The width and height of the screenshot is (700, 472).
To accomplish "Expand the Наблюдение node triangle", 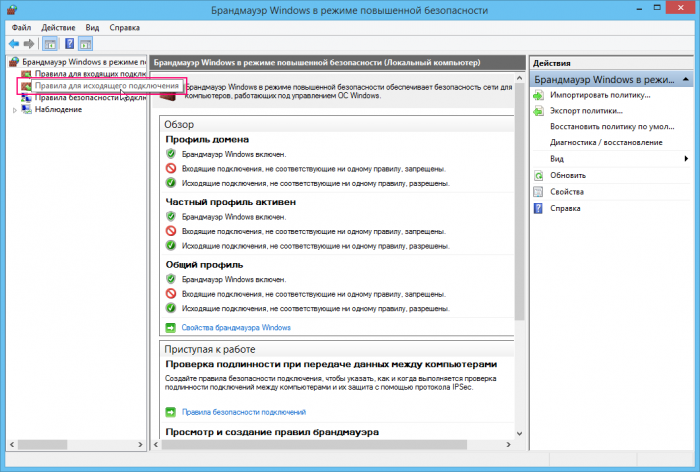I will pyautogui.click(x=14, y=110).
